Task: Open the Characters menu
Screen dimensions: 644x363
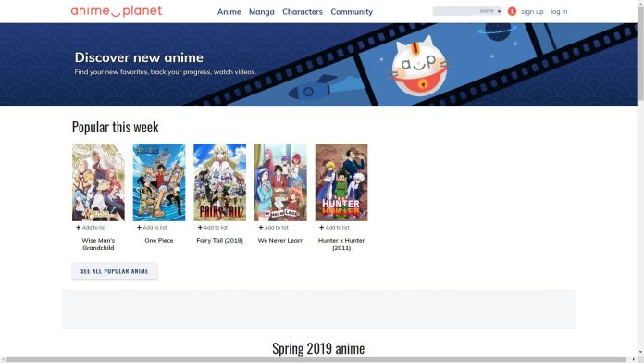Action: click(x=303, y=12)
